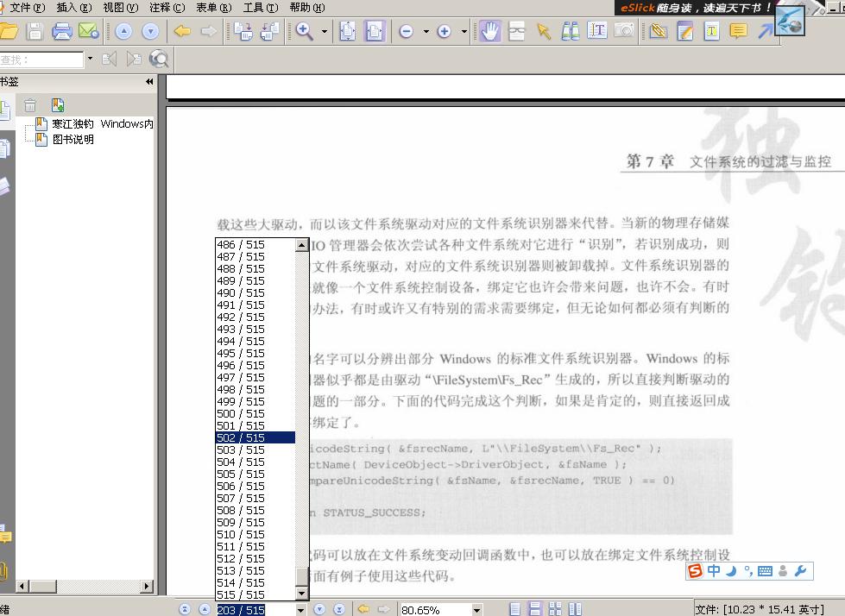Jump to the last page in the status bar

tap(339, 609)
